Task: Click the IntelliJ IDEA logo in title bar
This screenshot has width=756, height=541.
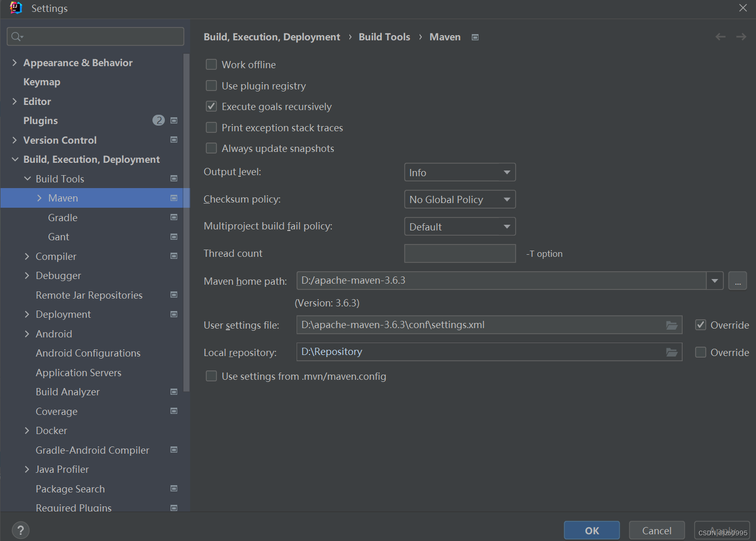Action: point(16,8)
